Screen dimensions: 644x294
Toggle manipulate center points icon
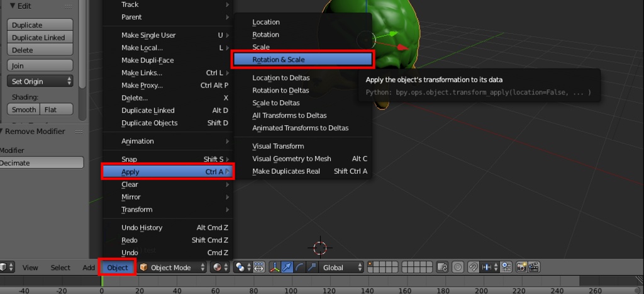tap(259, 268)
